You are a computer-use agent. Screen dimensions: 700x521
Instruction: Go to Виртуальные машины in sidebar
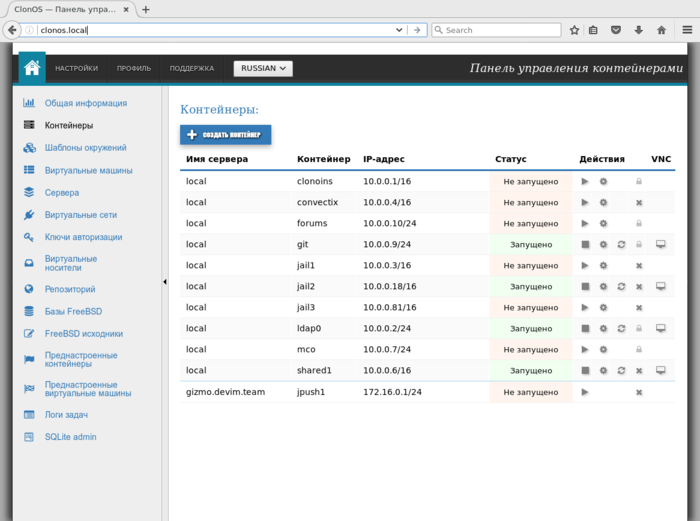[88, 170]
